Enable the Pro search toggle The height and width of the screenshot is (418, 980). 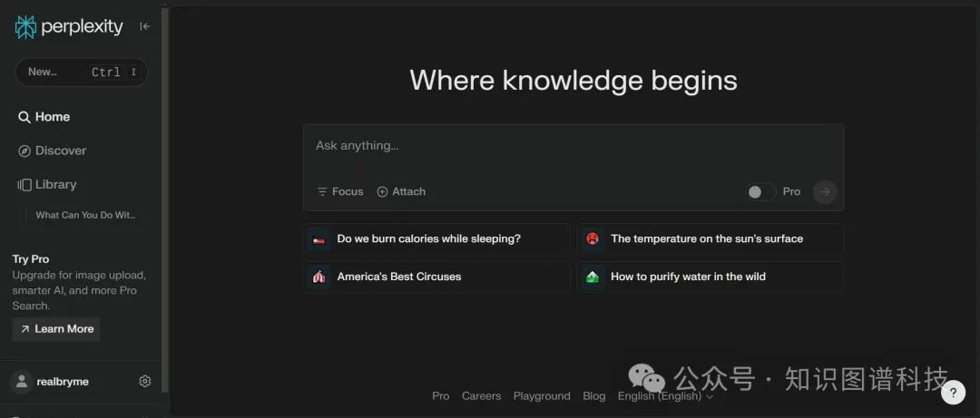760,191
